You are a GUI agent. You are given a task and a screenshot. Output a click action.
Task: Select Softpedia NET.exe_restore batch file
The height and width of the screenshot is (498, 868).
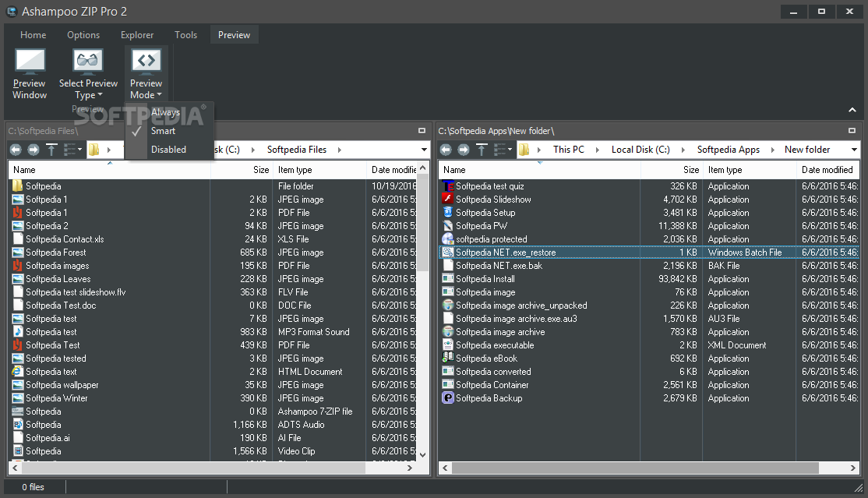point(649,253)
